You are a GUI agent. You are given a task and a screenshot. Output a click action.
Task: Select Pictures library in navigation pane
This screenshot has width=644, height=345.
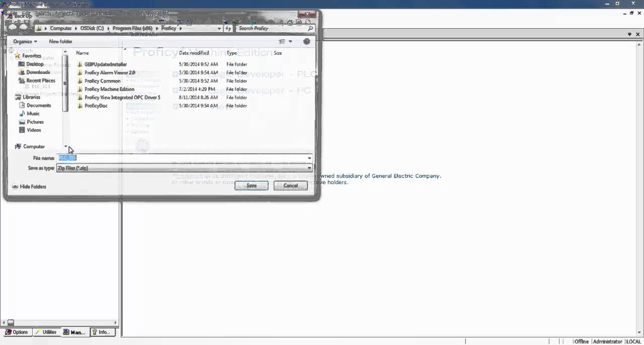click(x=35, y=122)
